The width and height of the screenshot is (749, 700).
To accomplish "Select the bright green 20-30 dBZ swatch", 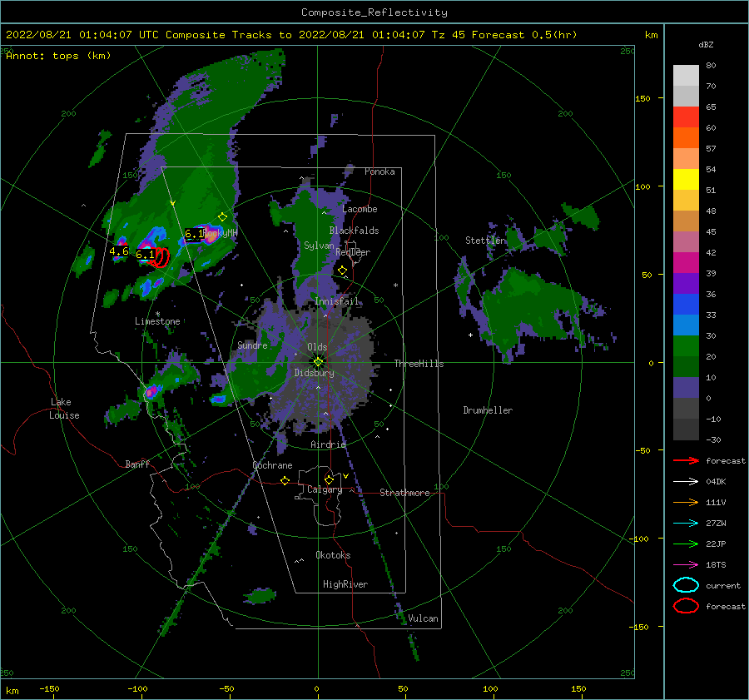I will [686, 345].
